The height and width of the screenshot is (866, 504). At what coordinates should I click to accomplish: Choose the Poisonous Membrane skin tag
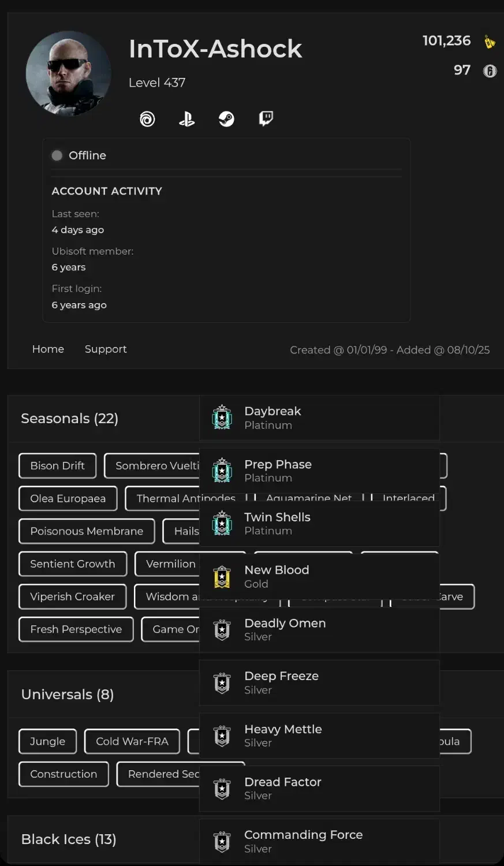[87, 531]
